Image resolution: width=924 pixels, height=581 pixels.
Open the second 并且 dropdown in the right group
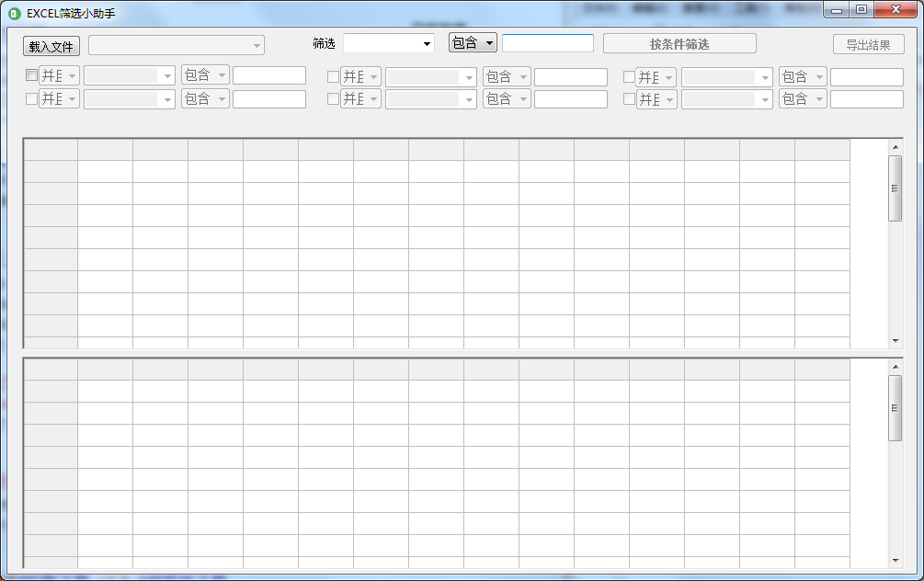pyautogui.click(x=656, y=99)
